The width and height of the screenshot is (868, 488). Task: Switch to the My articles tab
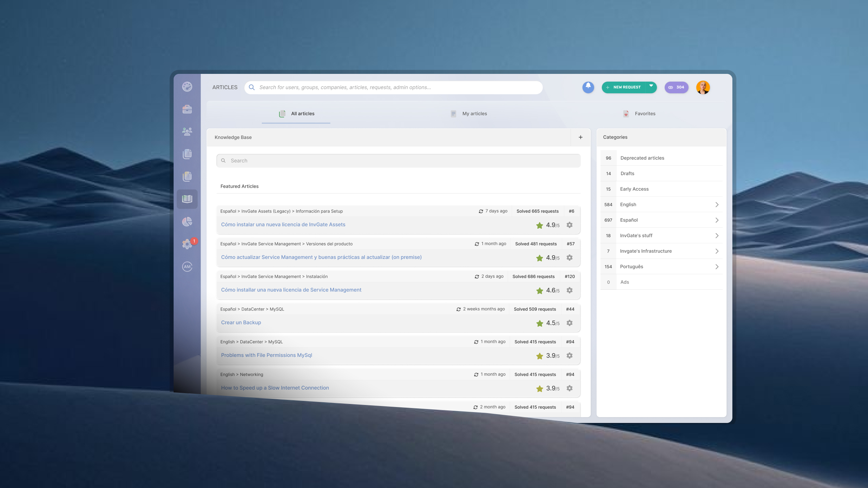(468, 114)
